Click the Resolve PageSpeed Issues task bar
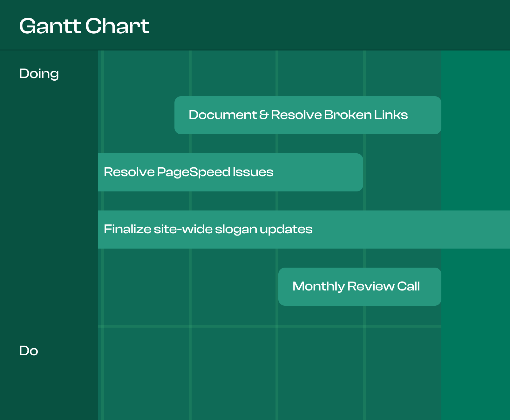This screenshot has height=420, width=510. coord(230,172)
